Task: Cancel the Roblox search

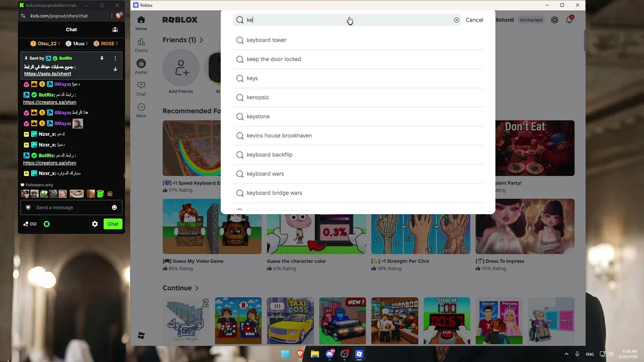Action: point(474,20)
